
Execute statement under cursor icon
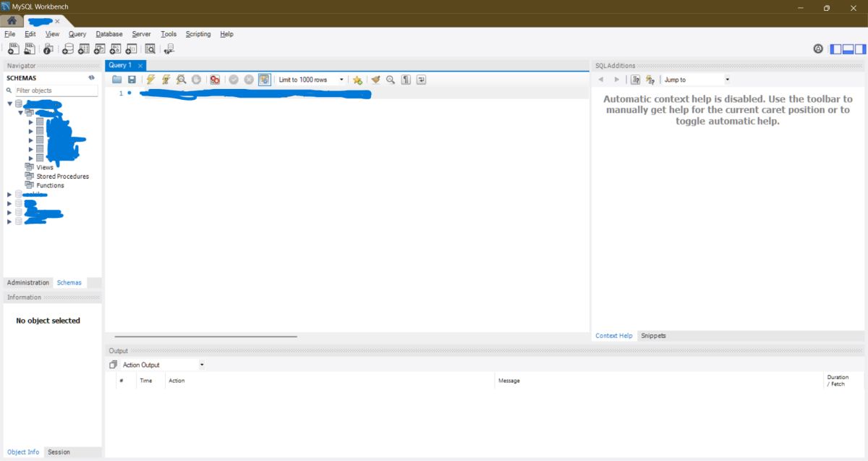click(166, 80)
